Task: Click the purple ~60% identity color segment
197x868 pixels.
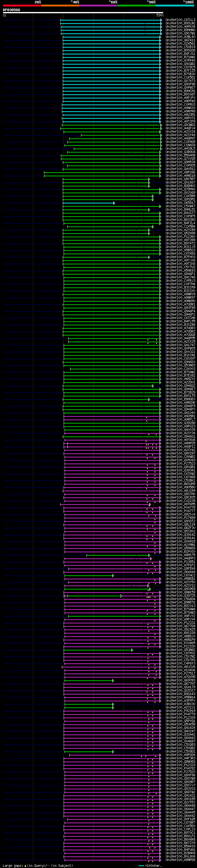Action: [99, 6]
